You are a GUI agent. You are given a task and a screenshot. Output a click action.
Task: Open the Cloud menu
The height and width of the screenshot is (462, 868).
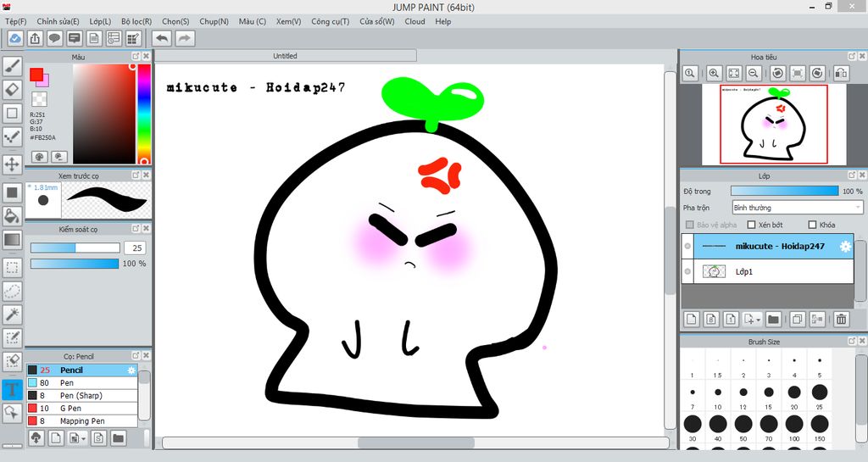pos(415,21)
